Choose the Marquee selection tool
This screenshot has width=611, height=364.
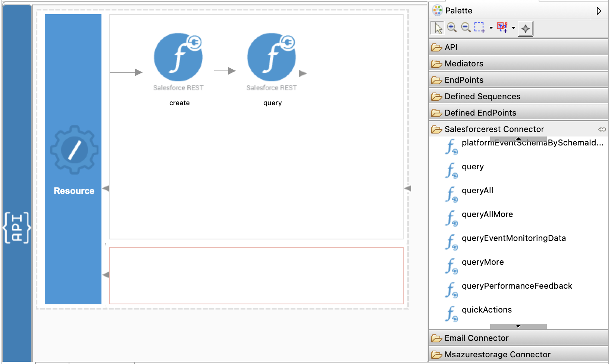tap(479, 28)
